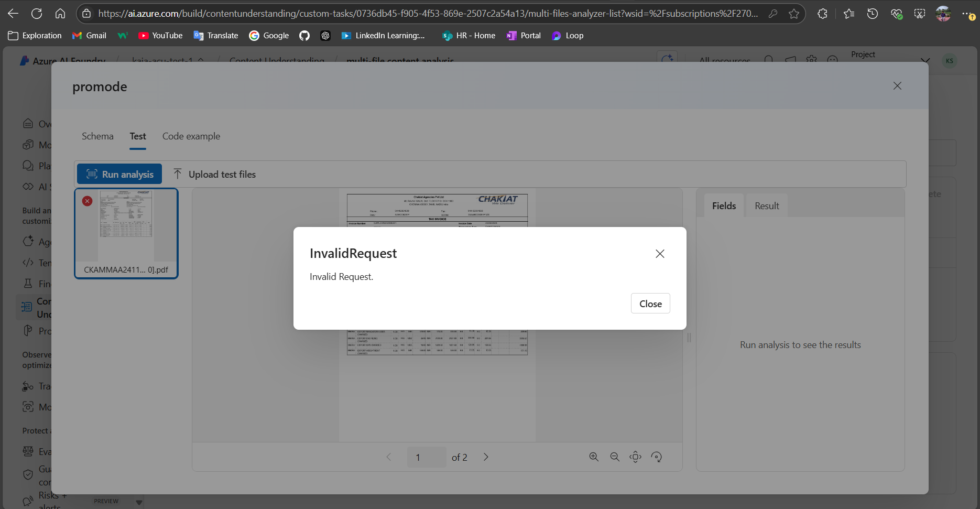Image resolution: width=980 pixels, height=509 pixels.
Task: Fit document to view icon
Action: 635,457
